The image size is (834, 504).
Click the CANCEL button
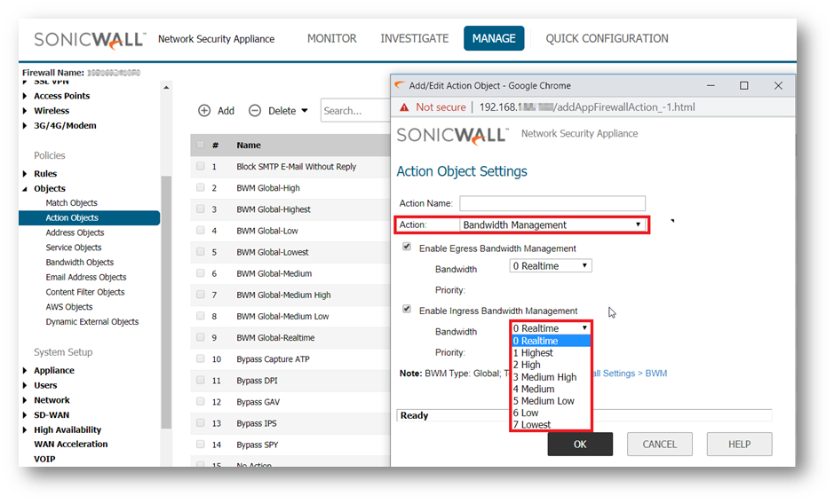point(660,444)
